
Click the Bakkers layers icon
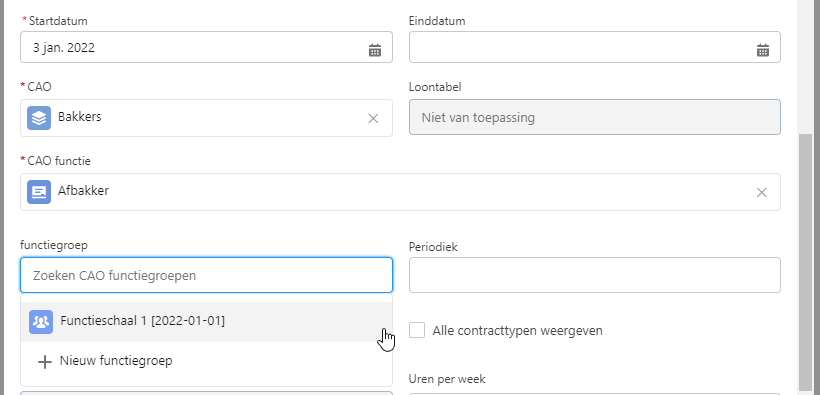(39, 118)
